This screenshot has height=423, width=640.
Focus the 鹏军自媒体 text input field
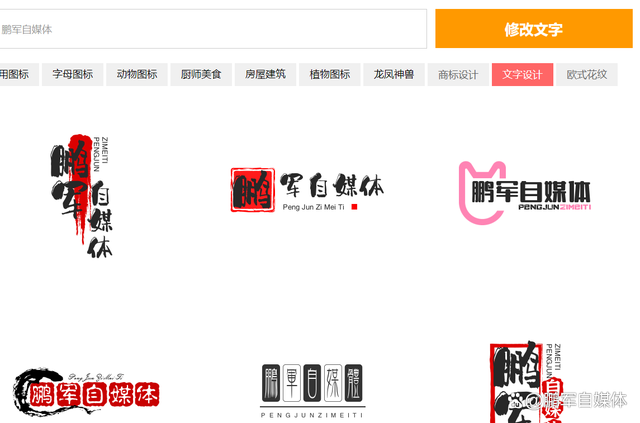click(212, 29)
